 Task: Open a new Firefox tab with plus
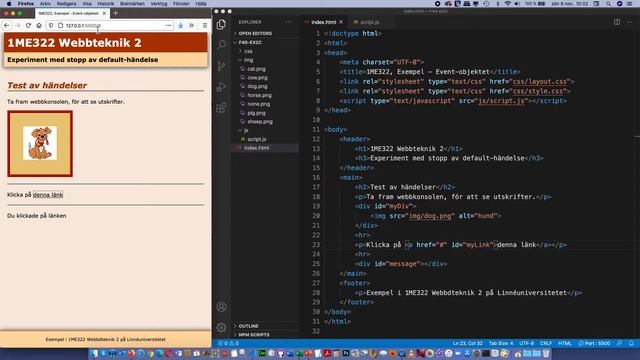[116, 13]
